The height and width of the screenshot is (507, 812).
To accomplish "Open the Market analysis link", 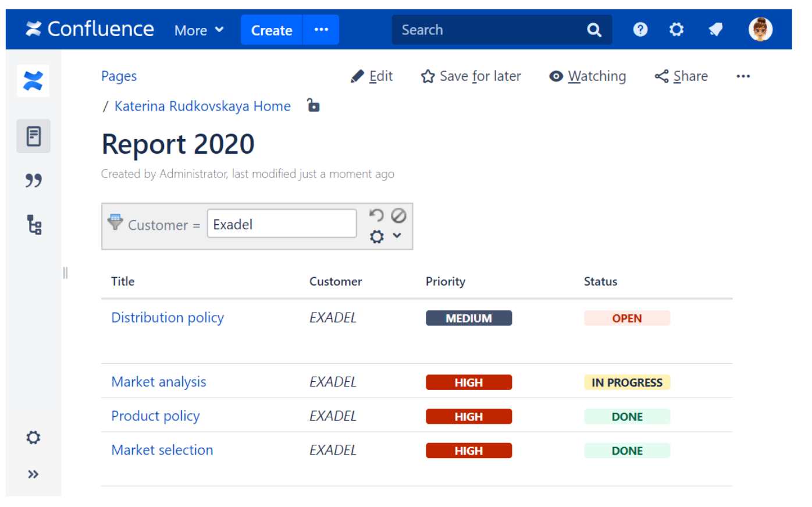I will tap(158, 382).
